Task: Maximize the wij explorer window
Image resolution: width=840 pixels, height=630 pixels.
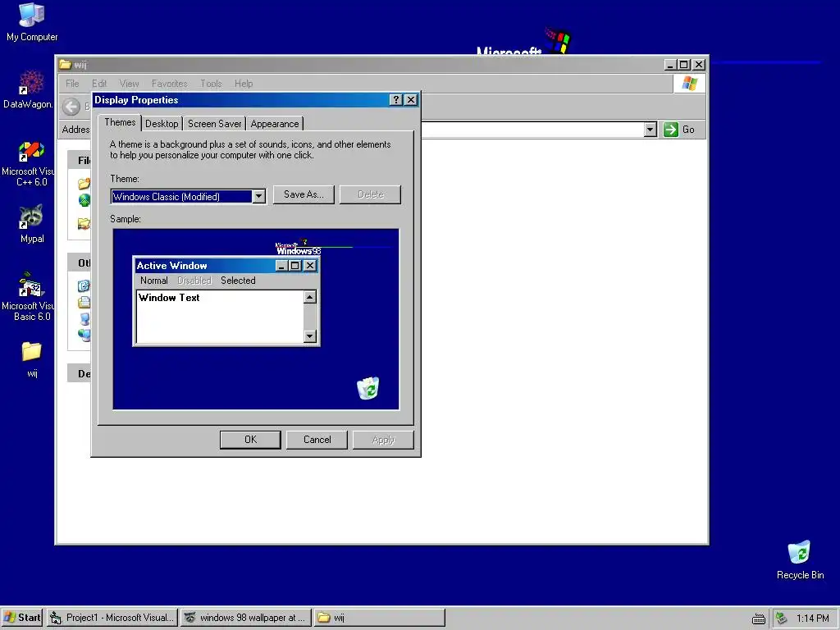Action: [683, 65]
